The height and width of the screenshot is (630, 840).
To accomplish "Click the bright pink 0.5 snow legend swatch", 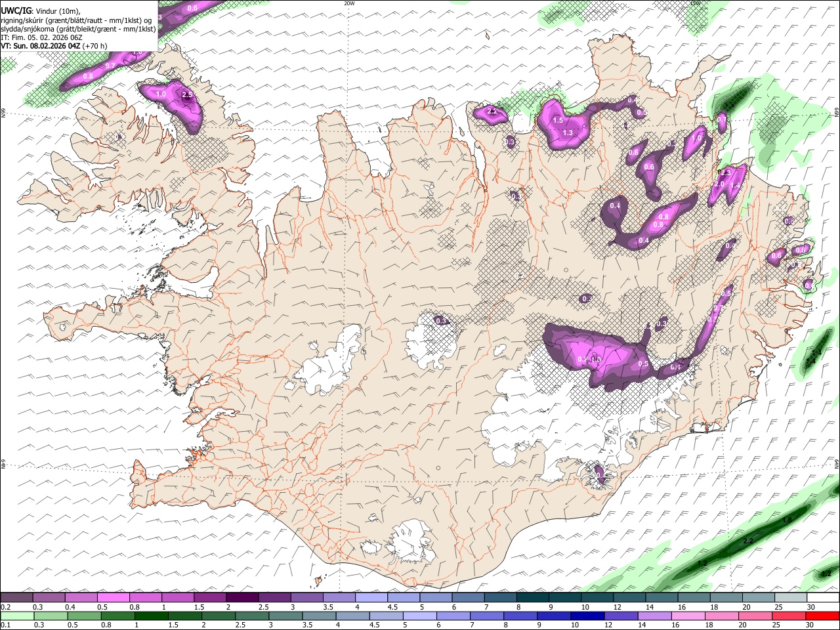I will pyautogui.click(x=114, y=597).
